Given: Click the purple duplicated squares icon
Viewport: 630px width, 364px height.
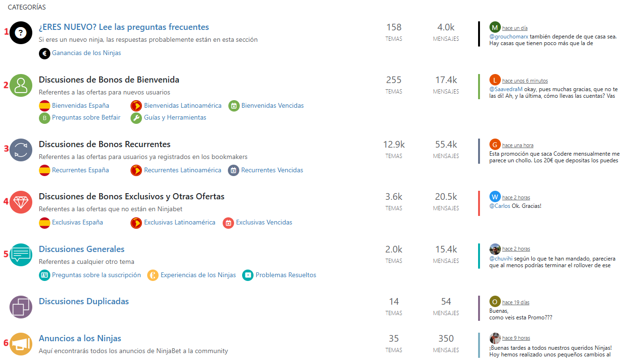Looking at the screenshot, I should (x=21, y=307).
